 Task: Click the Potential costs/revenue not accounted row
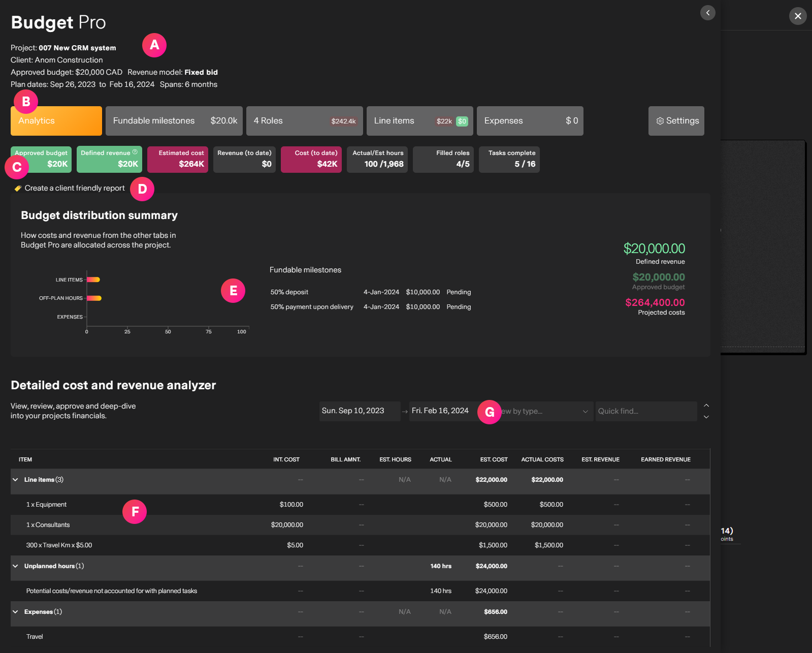tap(360, 591)
